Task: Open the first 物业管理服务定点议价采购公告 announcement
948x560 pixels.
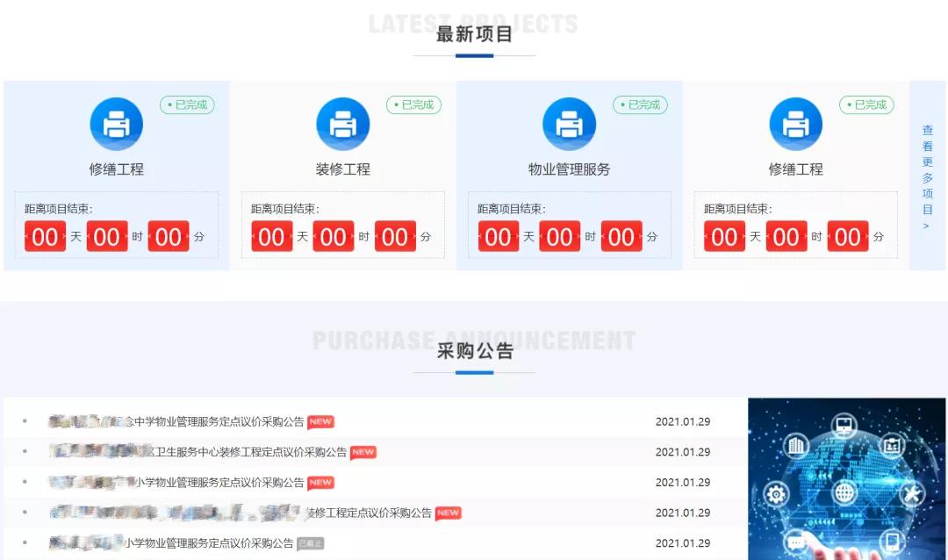Action: (176, 421)
